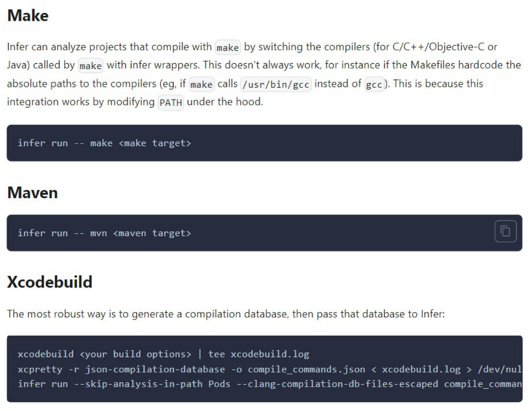
Task: Select the "PATH" inline code span
Action: (171, 102)
